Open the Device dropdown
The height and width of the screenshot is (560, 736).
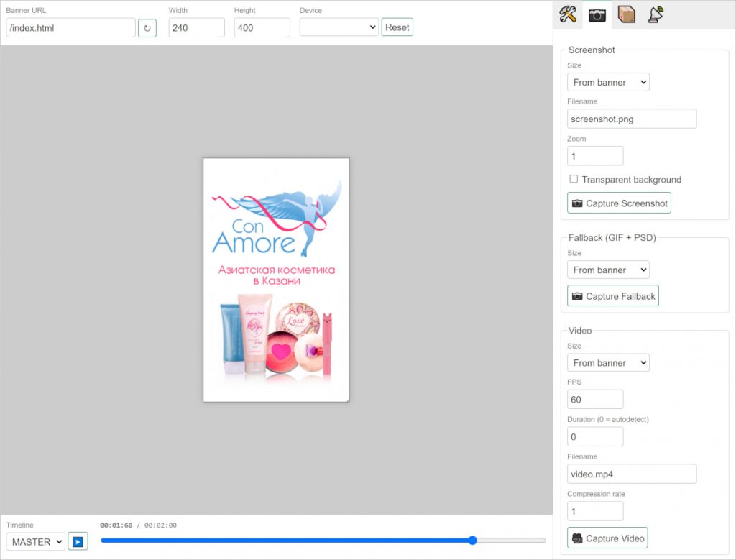(339, 27)
